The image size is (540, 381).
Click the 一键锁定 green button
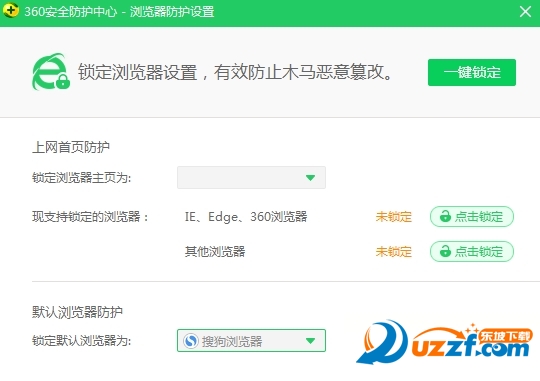coord(471,72)
